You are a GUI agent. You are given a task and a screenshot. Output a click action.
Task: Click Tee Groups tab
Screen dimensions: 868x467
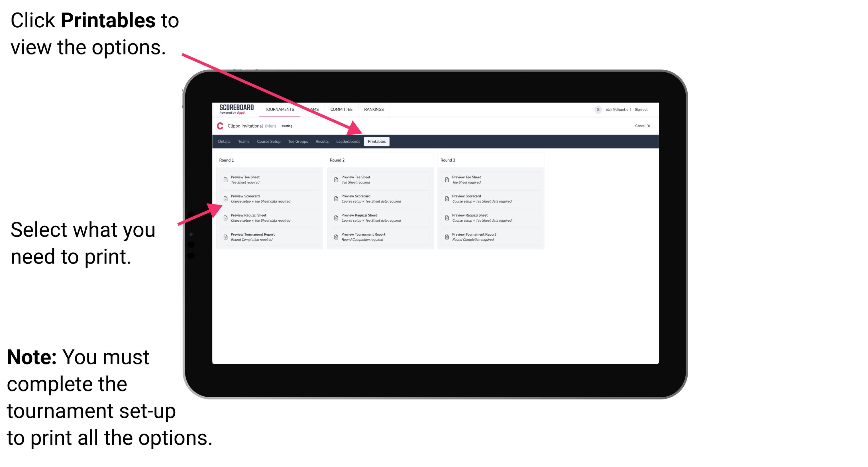point(298,142)
